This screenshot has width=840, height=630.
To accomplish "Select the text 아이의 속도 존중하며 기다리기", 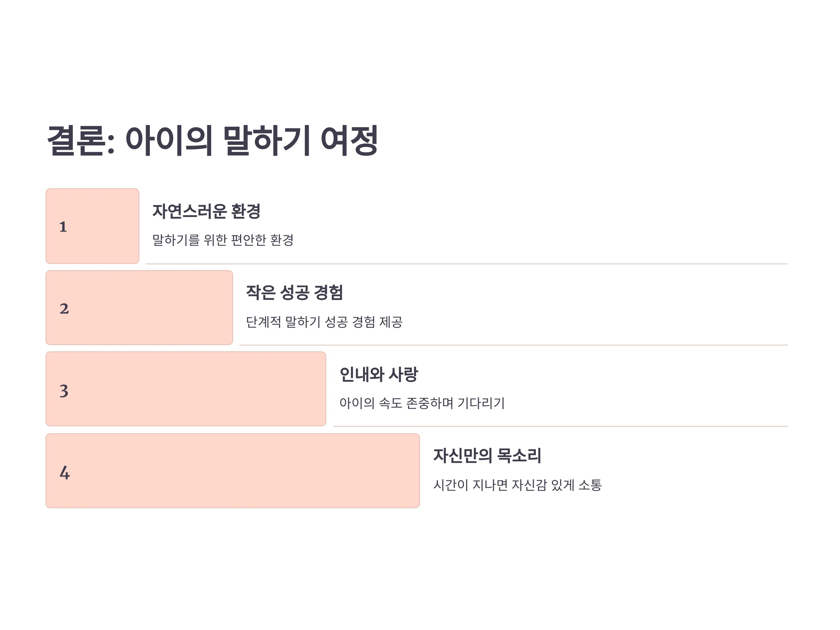I will 422,403.
